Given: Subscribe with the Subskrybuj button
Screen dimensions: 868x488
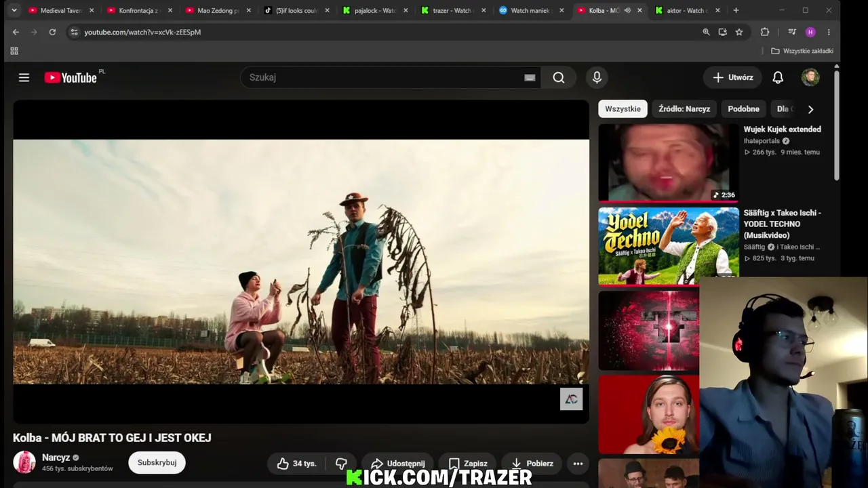Looking at the screenshot, I should [157, 462].
